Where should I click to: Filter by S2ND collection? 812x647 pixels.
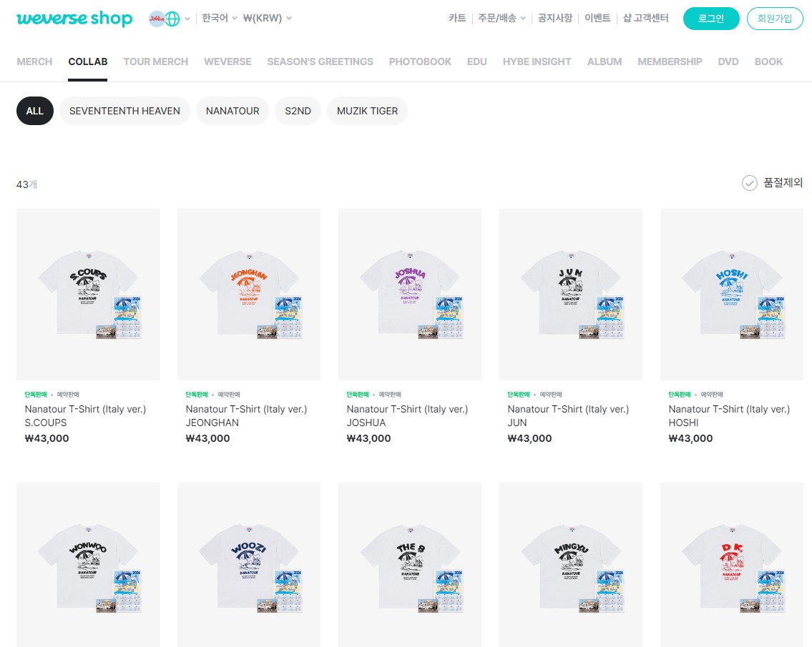click(298, 111)
